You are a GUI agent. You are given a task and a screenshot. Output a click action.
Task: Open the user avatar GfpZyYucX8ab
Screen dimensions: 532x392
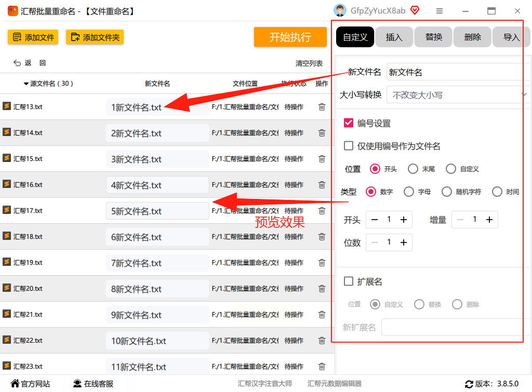pyautogui.click(x=340, y=10)
